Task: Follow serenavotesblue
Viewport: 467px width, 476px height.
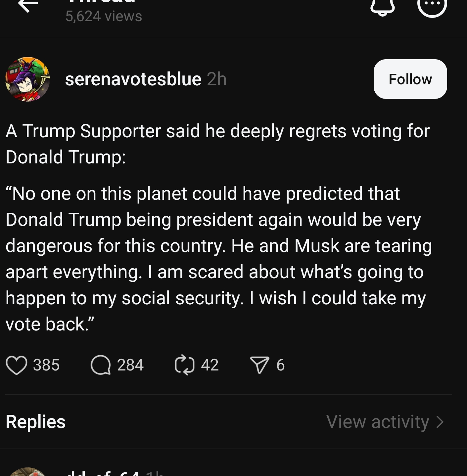Action: click(410, 79)
